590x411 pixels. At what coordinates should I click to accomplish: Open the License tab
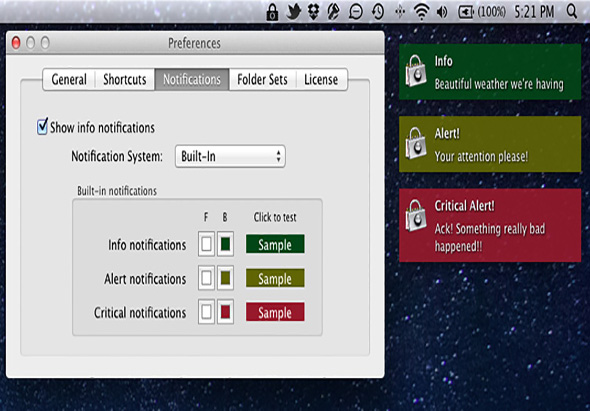click(x=321, y=79)
